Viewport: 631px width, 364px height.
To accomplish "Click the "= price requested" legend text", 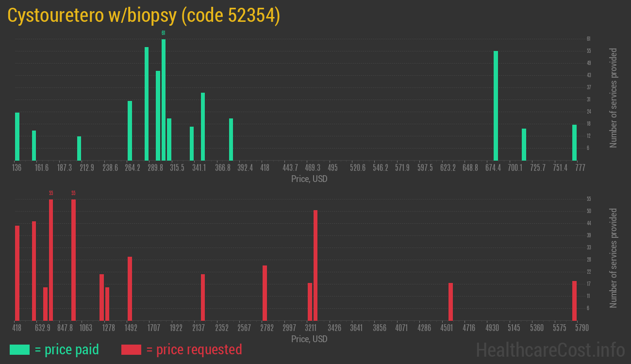I will [x=194, y=349].
